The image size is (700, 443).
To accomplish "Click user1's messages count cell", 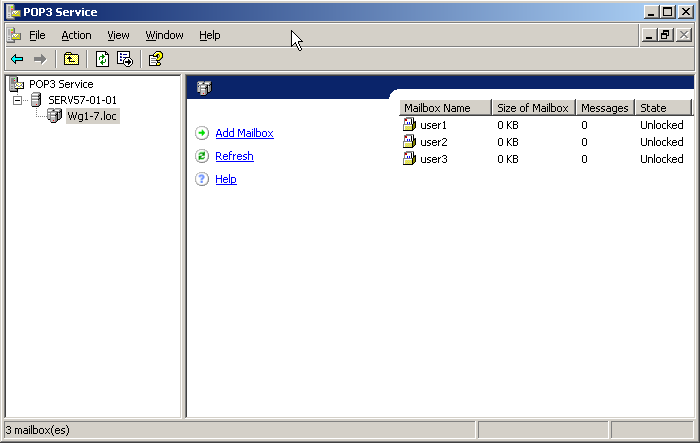I will pos(584,125).
